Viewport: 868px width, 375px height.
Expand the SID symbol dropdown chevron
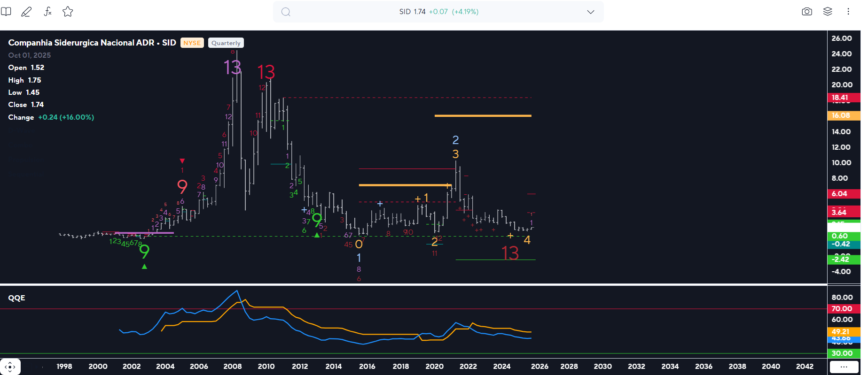[x=591, y=12]
